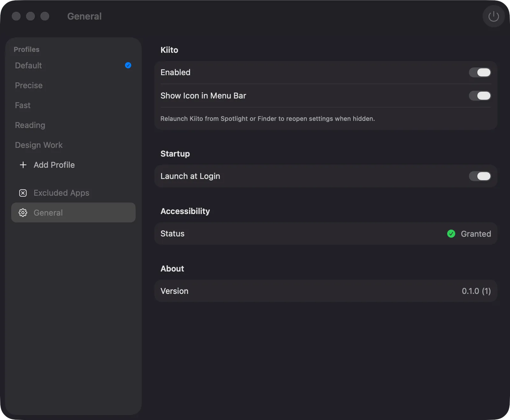Click the Add Profile button
Screen dimensions: 510x420
[x=73, y=165]
